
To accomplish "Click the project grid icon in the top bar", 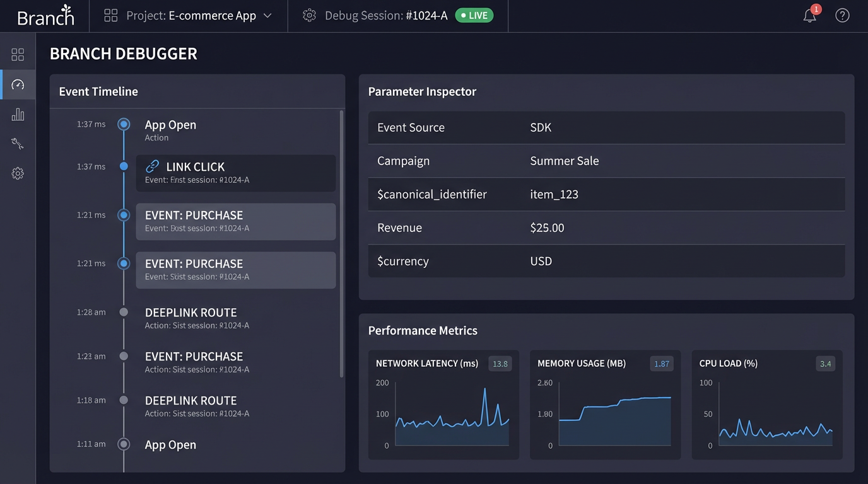I will pos(110,15).
